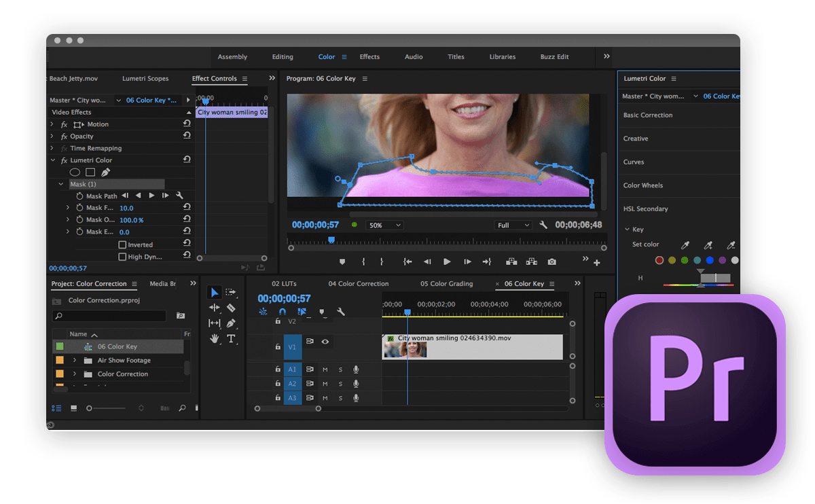Enable the High Dynamic Range checkbox
815x504 pixels.
click(x=122, y=257)
